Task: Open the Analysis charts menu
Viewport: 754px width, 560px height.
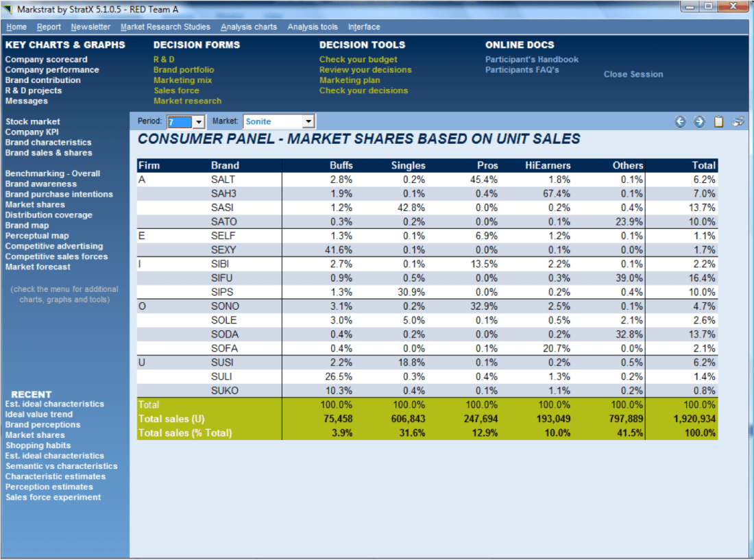Action: 249,27
